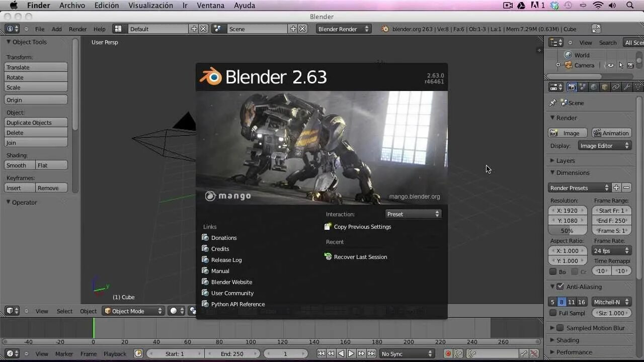Add a render preset with plus
The width and height of the screenshot is (644, 362).
coord(616,188)
